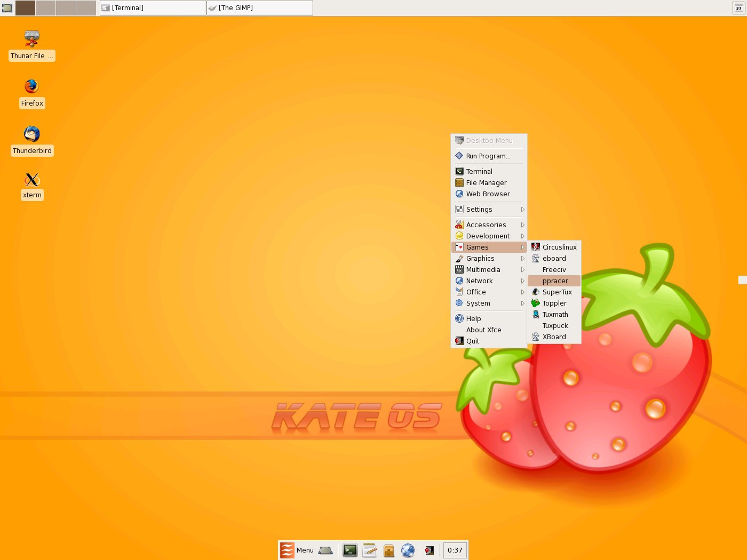747x560 pixels.
Task: Open File Manager from desktop menu
Action: pyautogui.click(x=489, y=182)
